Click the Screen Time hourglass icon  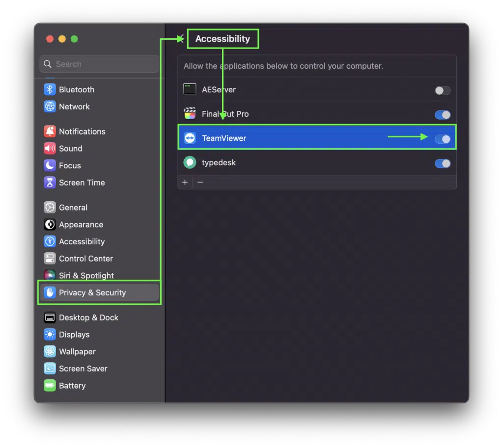click(x=50, y=183)
